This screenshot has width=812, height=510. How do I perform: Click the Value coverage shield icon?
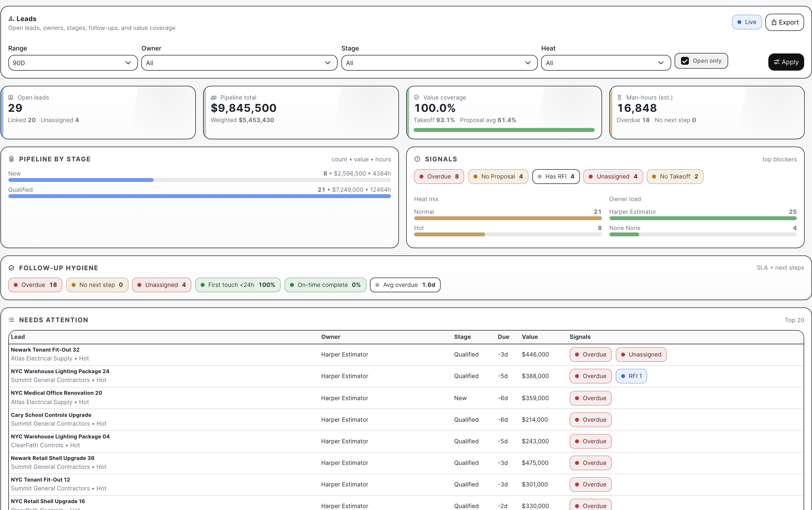(x=417, y=97)
